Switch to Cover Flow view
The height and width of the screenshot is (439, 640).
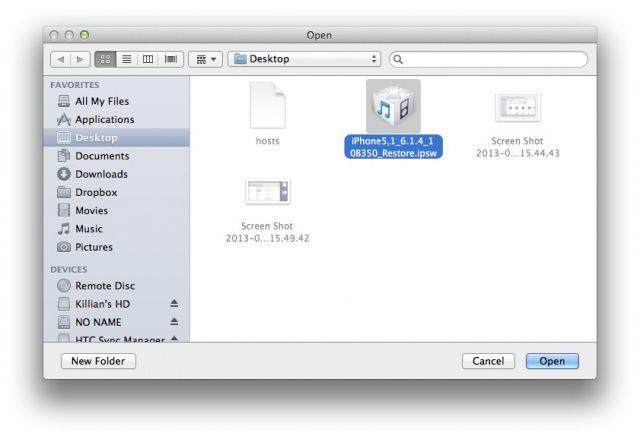point(171,60)
